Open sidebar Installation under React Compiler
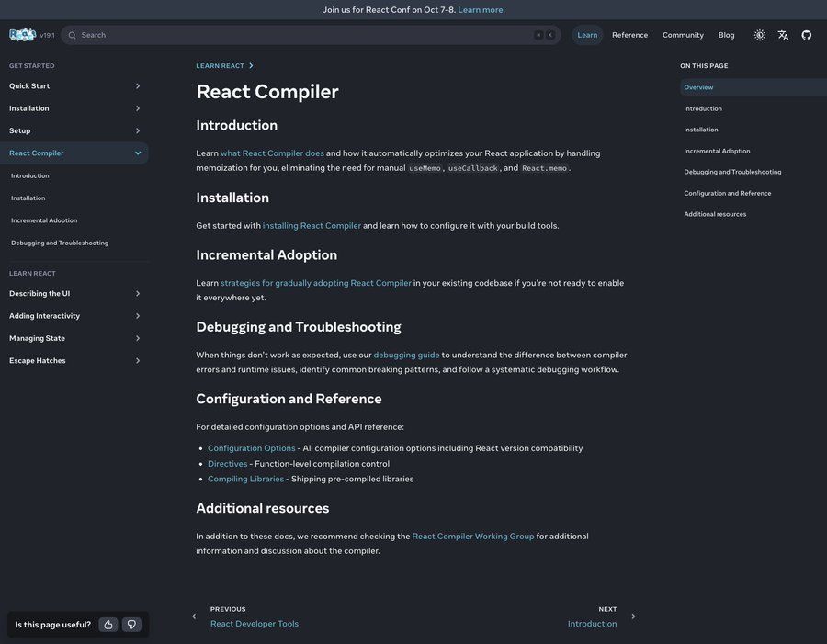Screen dimensions: 827x644 [x=28, y=198]
